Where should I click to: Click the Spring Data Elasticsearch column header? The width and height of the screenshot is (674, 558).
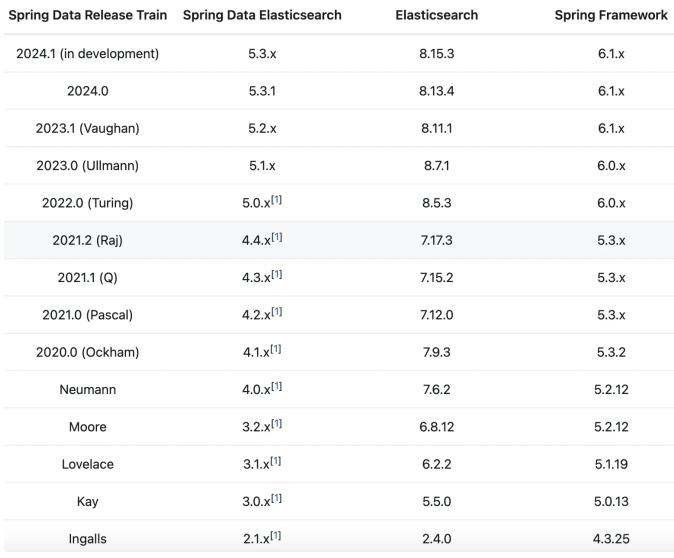pos(262,15)
